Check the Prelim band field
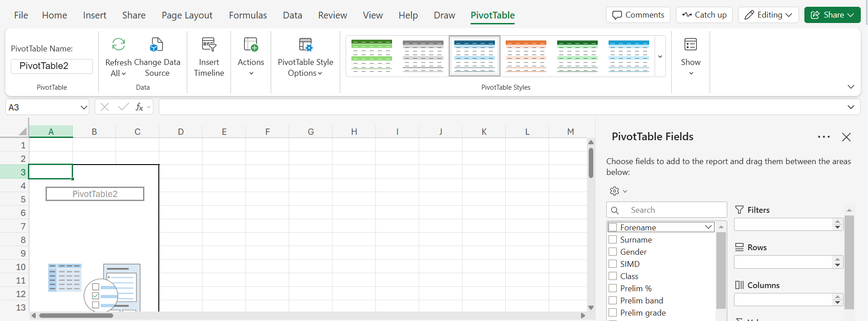The image size is (868, 321). [x=613, y=300]
